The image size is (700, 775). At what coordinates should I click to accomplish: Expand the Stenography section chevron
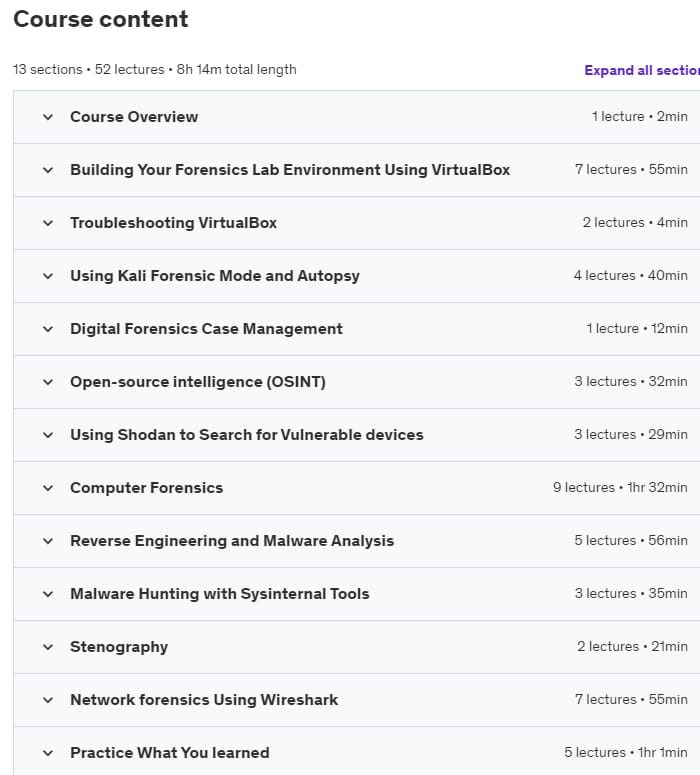pyautogui.click(x=48, y=647)
